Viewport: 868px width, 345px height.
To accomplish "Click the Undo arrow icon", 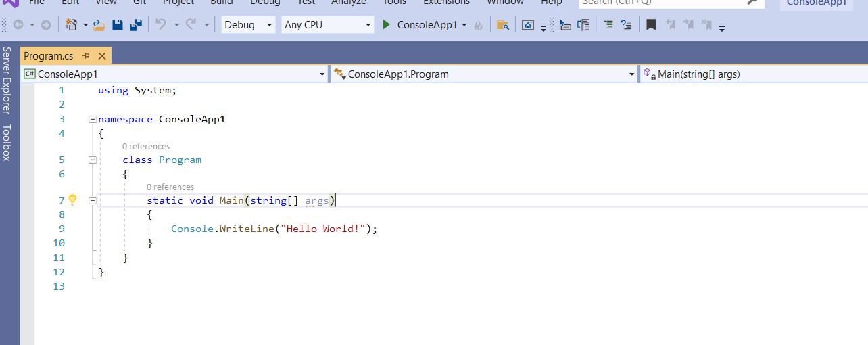I will 160,25.
